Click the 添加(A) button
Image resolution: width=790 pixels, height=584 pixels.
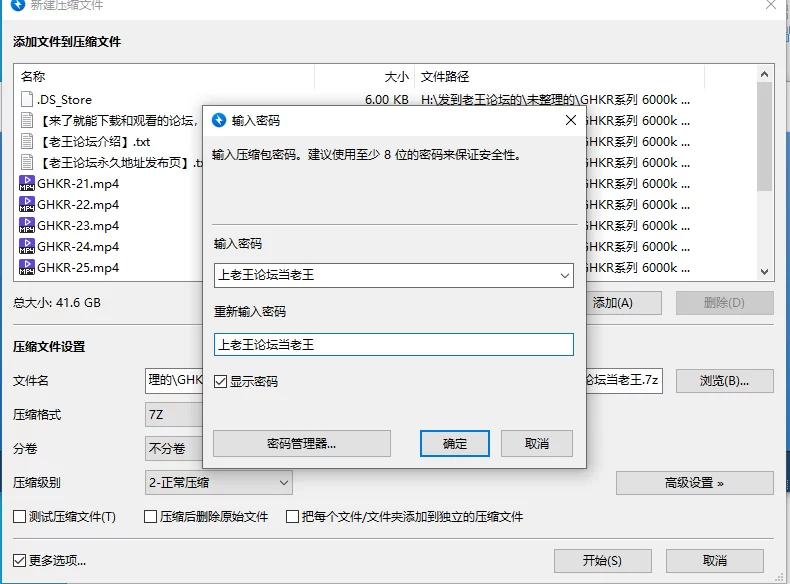coord(624,303)
